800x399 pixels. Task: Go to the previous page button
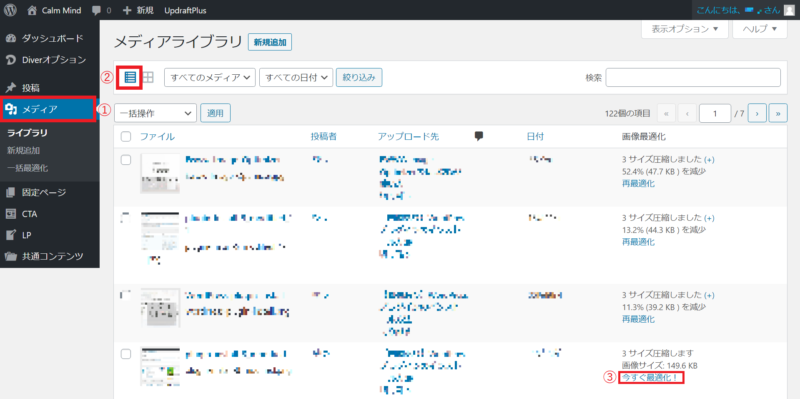point(687,114)
